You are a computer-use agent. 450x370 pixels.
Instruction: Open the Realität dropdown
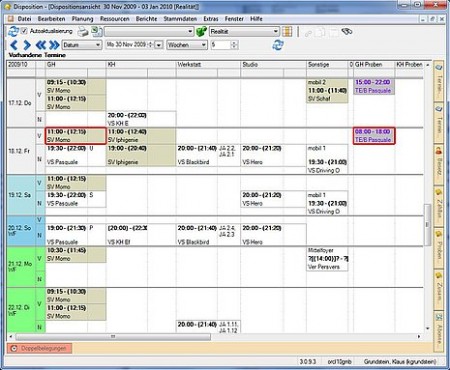244,32
